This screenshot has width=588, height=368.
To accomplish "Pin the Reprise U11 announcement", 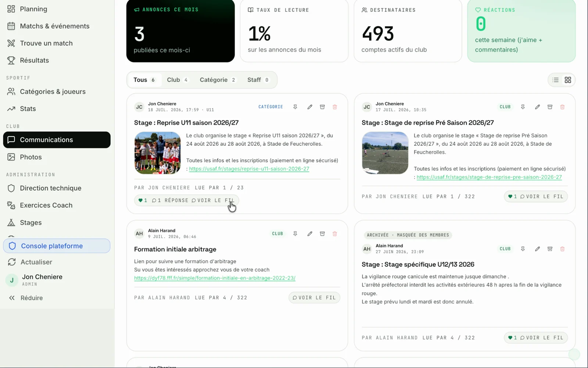I will 295,107.
